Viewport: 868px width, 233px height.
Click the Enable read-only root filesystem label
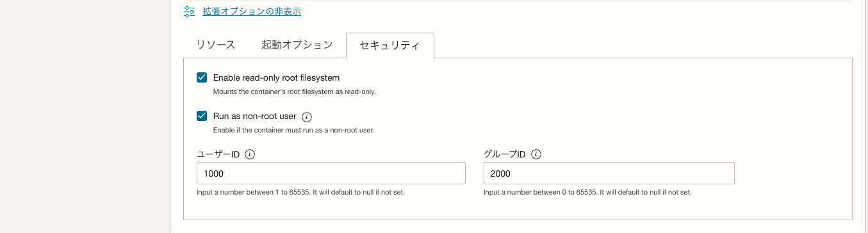(276, 77)
